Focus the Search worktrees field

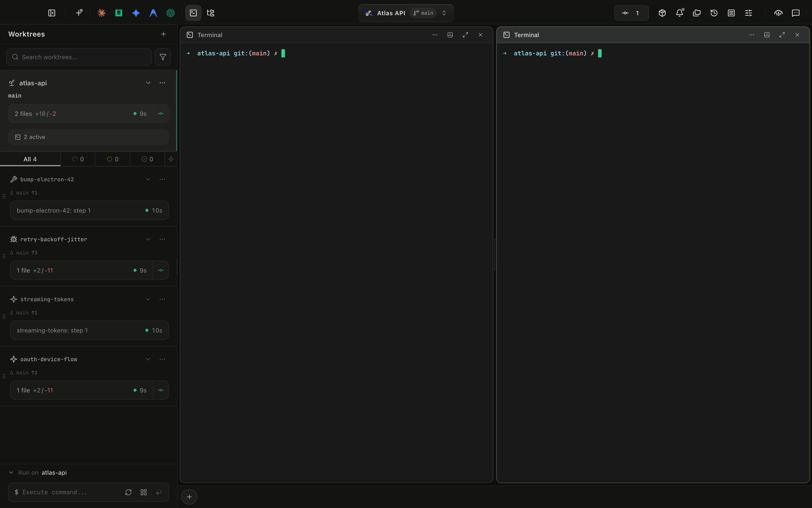79,57
